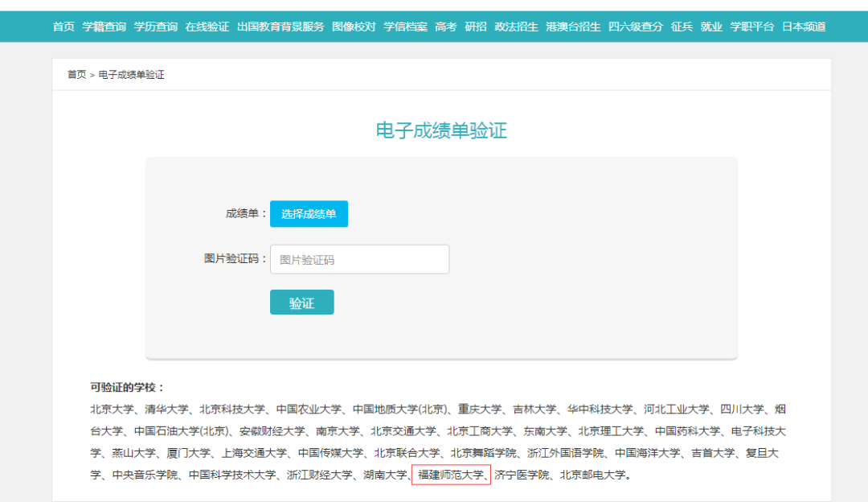The image size is (868, 502).
Task: Visit the 就业 section
Action: (710, 26)
